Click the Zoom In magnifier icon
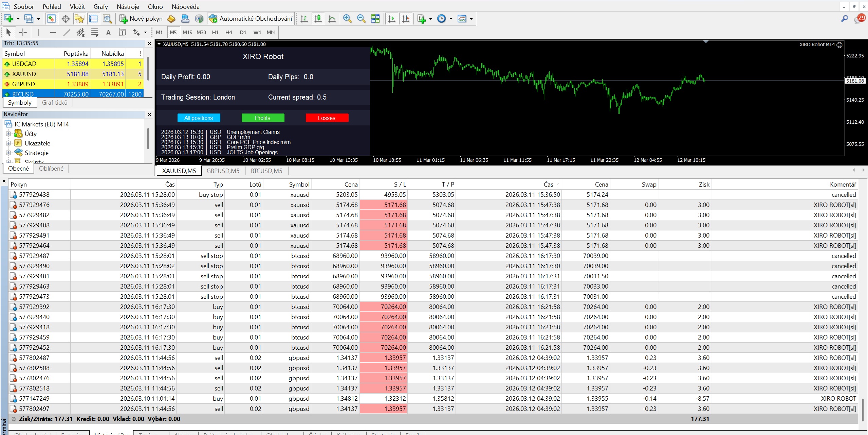This screenshot has height=435, width=868. tap(347, 19)
